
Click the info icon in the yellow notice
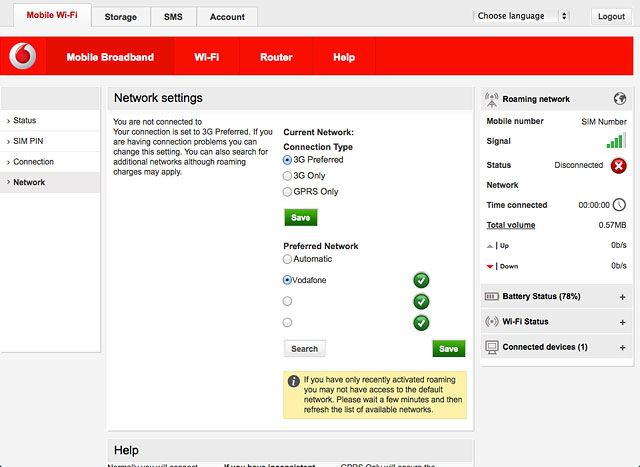point(293,381)
